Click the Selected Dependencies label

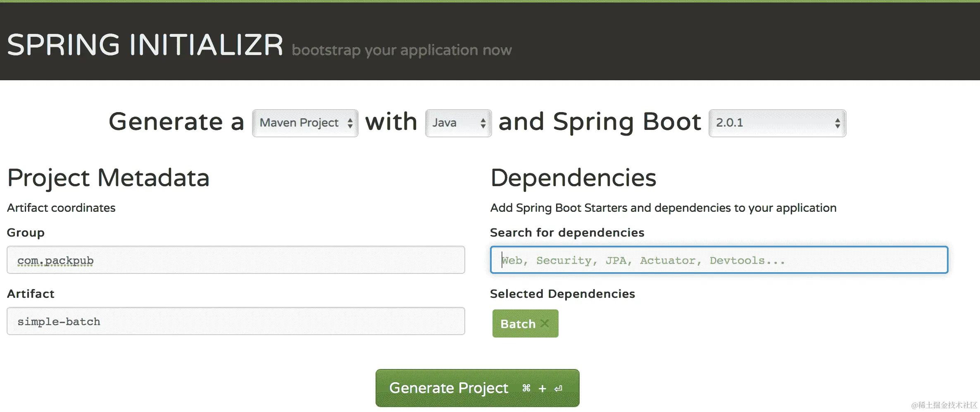click(x=562, y=294)
